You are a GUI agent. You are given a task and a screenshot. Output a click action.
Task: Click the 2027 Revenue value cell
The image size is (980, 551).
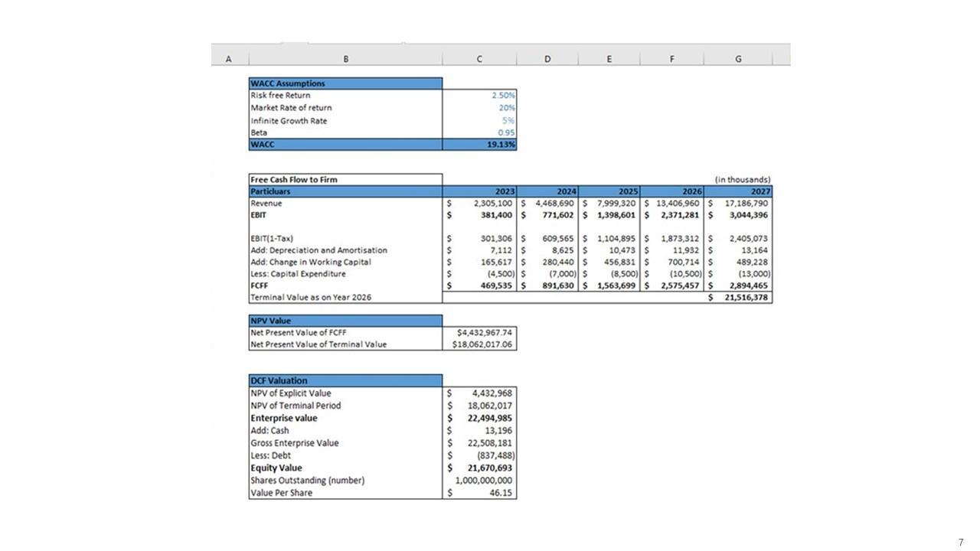coord(740,204)
